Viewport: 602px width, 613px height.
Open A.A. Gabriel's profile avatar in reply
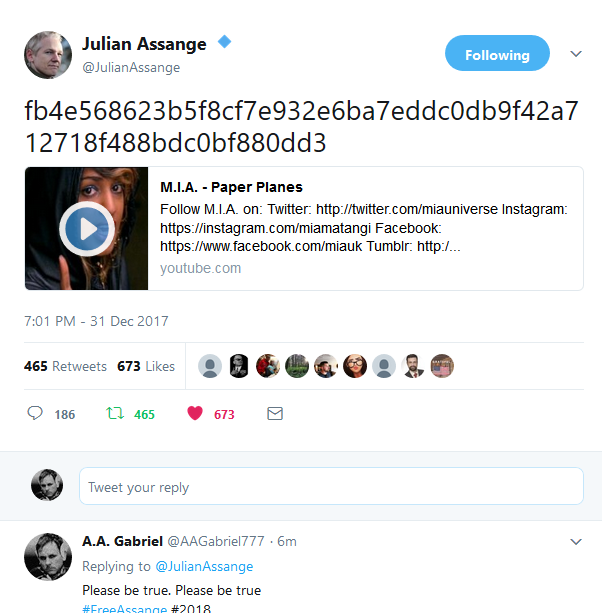click(48, 557)
